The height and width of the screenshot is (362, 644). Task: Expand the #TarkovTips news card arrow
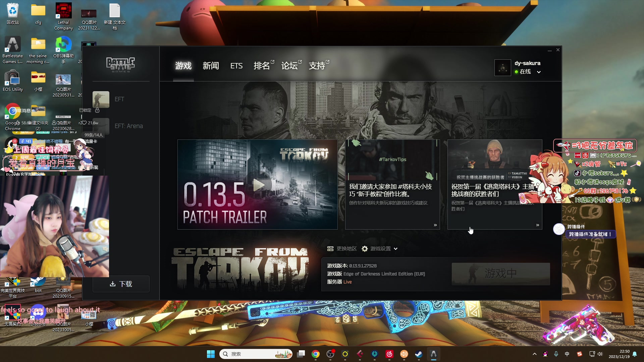(x=435, y=225)
